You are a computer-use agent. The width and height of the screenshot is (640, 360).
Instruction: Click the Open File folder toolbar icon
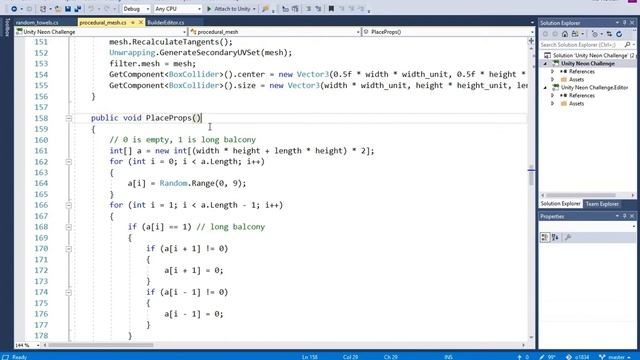pyautogui.click(x=58, y=9)
